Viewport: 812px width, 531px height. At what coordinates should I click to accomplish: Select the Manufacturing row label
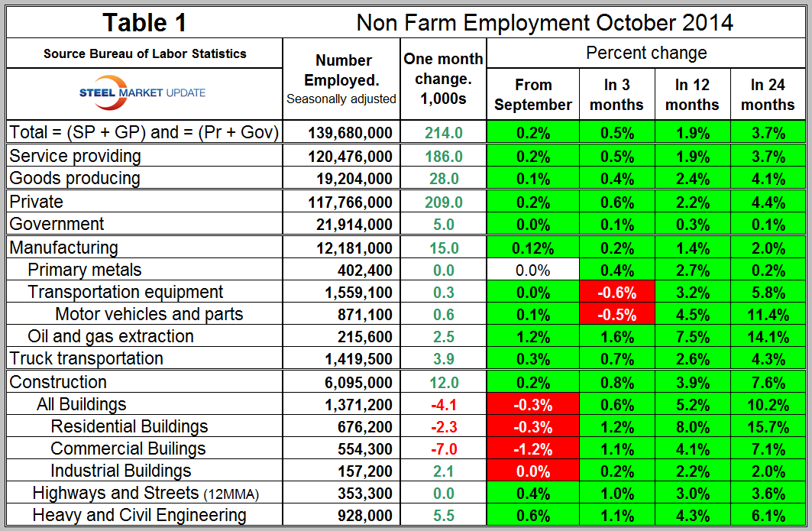(64, 248)
